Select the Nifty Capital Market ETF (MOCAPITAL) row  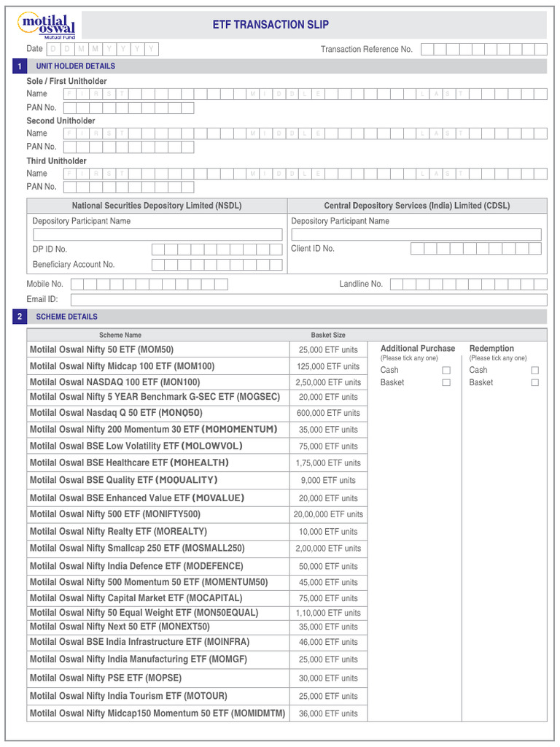coord(197,598)
